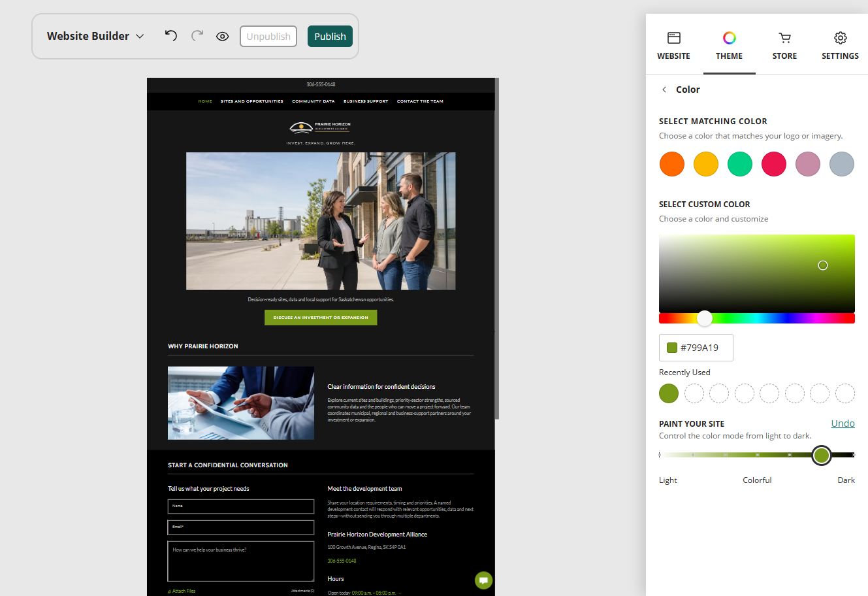
Task: Go back from the Color panel
Action: pyautogui.click(x=664, y=90)
